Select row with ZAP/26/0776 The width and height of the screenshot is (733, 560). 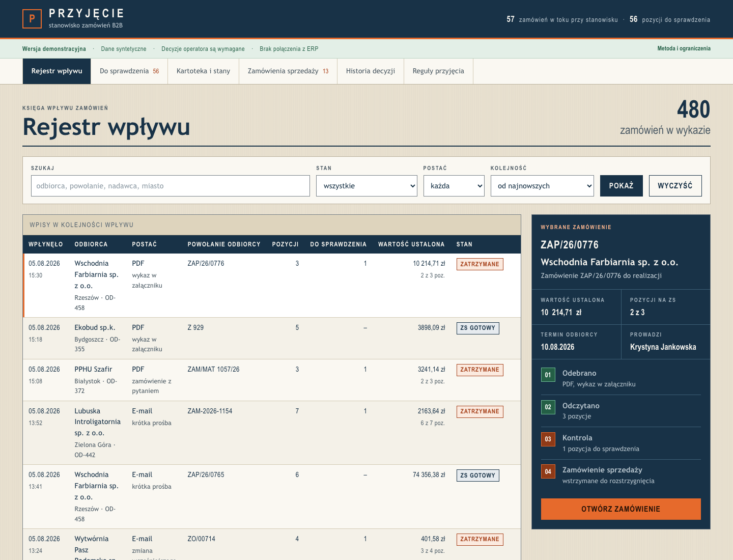pos(272,285)
